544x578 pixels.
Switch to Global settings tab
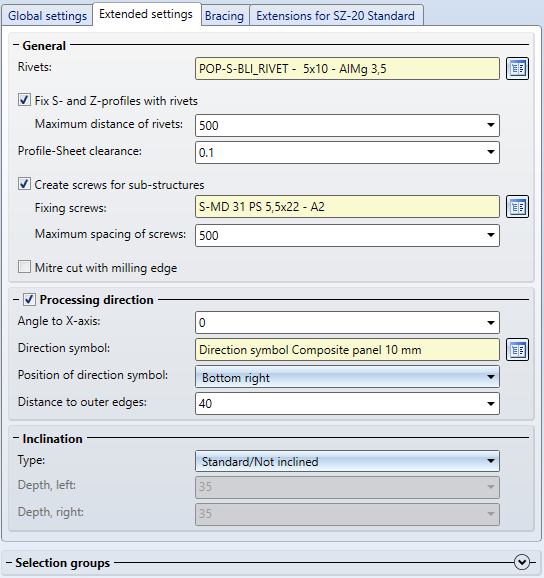pyautogui.click(x=47, y=16)
